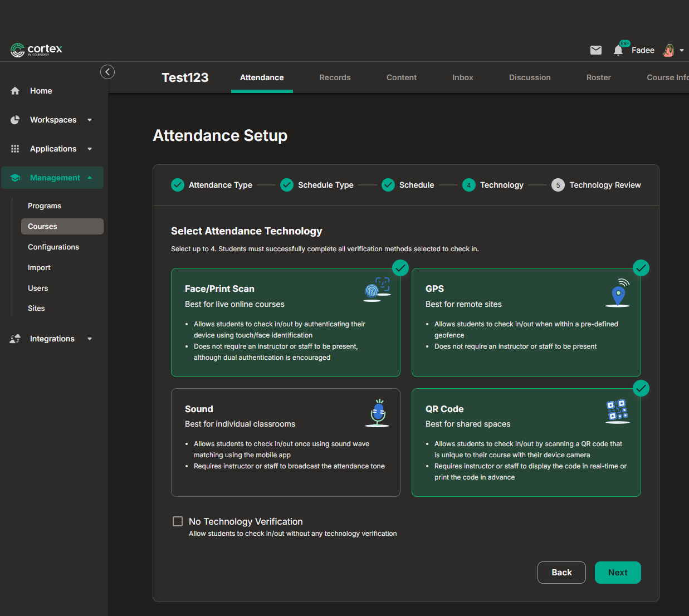Click the Technology Review step label
The width and height of the screenshot is (689, 616).
[x=605, y=185]
